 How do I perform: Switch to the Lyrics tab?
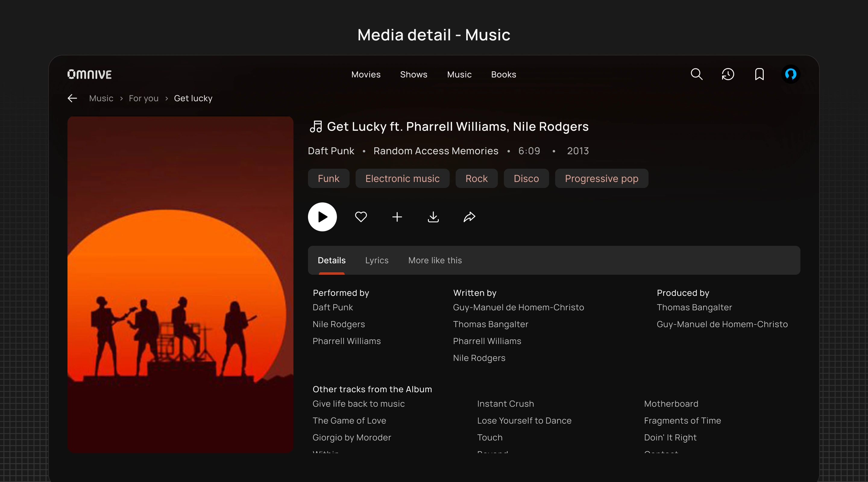pos(377,260)
